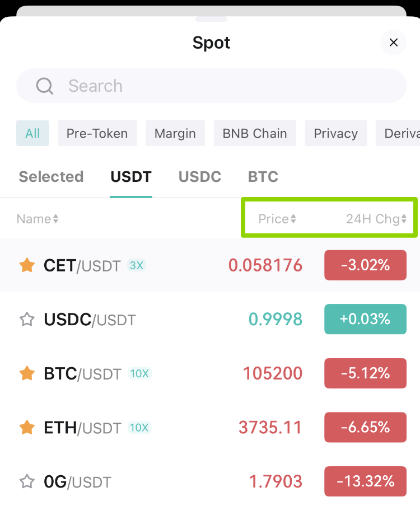Select the Margin filter chip

pos(175,133)
